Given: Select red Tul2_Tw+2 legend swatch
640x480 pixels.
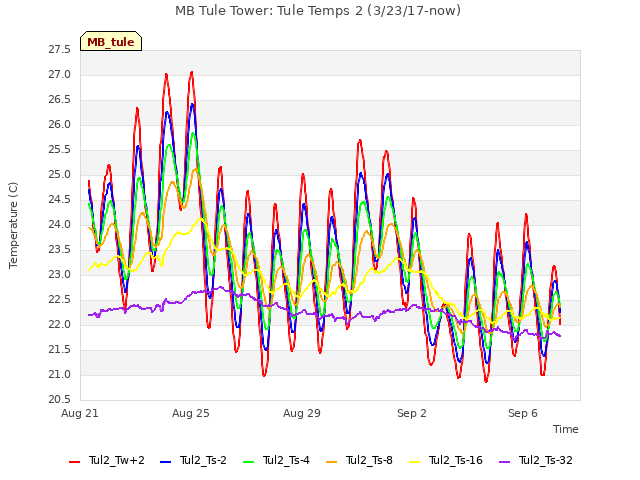Looking at the screenshot, I should point(75,461).
